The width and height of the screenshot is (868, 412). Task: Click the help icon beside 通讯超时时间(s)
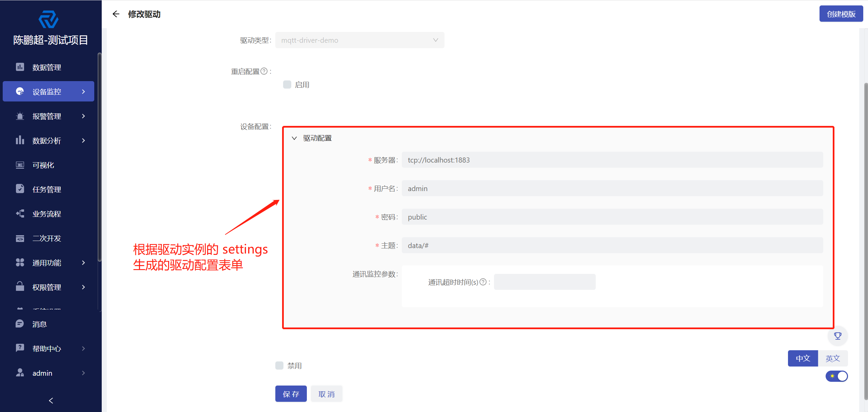[483, 282]
